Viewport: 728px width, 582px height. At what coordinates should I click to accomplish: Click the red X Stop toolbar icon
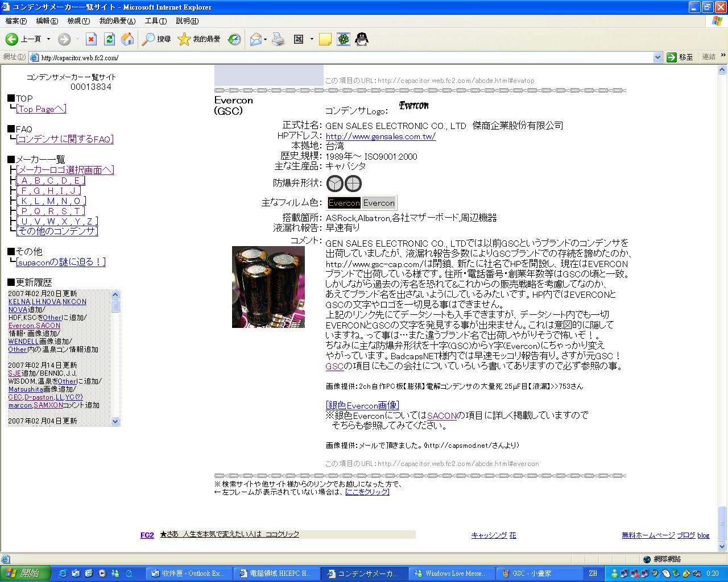[x=91, y=39]
